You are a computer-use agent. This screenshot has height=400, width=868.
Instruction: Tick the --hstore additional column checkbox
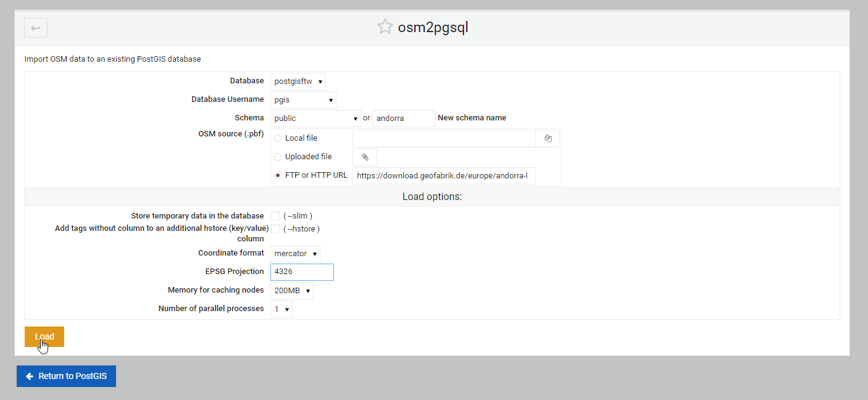[x=275, y=229]
